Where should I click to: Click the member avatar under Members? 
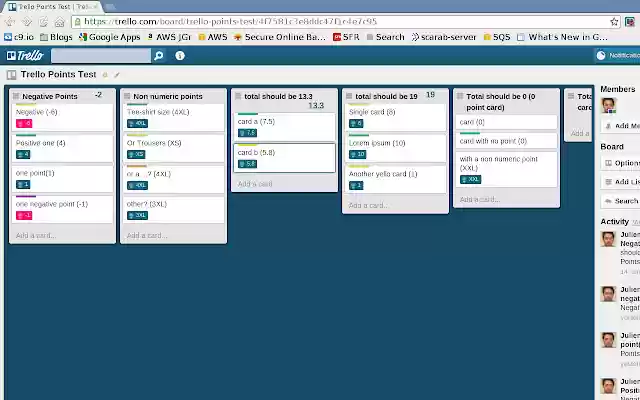(608, 105)
